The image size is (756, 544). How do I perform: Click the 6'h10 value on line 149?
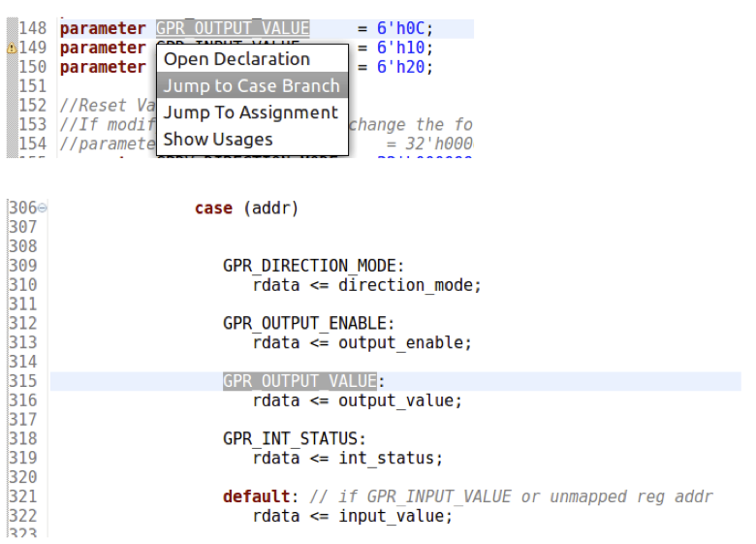400,48
